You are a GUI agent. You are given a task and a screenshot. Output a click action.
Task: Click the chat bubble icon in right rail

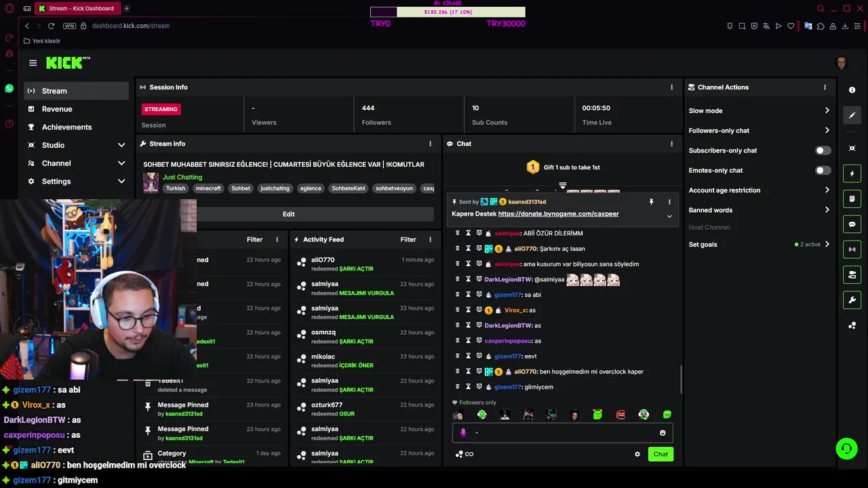click(x=852, y=224)
